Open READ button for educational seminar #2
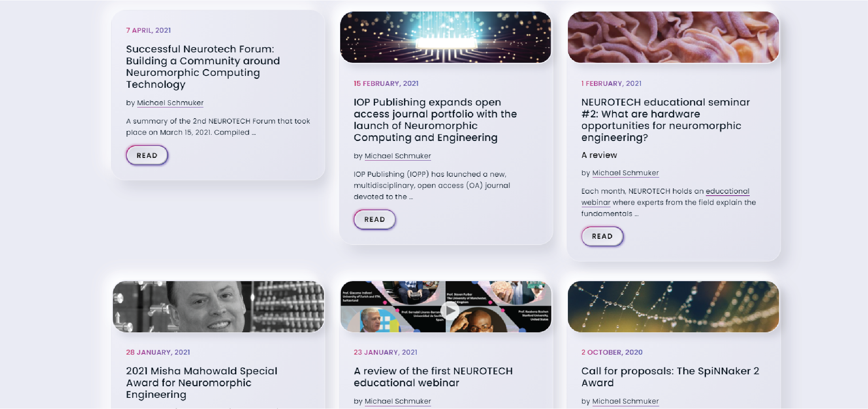Image resolution: width=868 pixels, height=409 pixels. (602, 236)
